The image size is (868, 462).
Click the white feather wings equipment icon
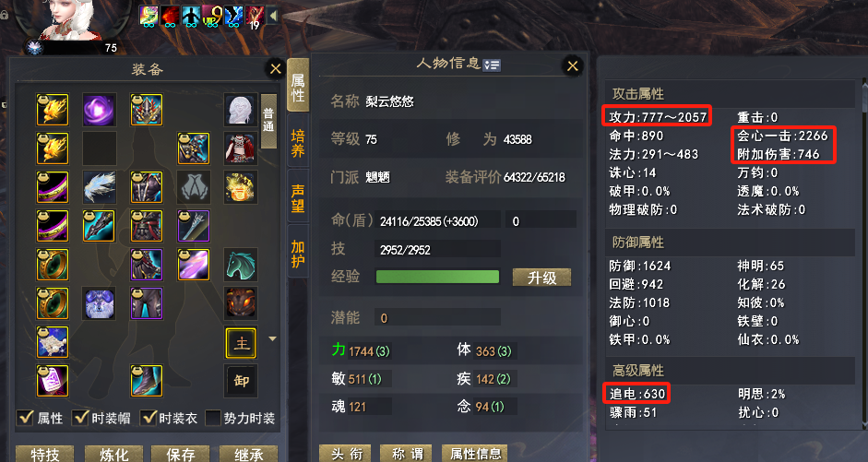99,187
